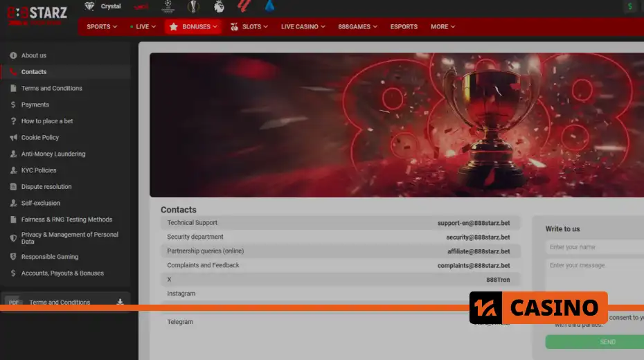
Task: Download the Terms and Conditions PDF
Action: click(x=120, y=302)
